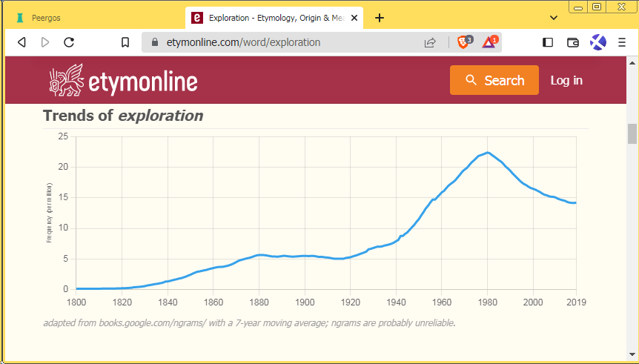
Task: Click the etymonline logo
Action: click(x=124, y=80)
